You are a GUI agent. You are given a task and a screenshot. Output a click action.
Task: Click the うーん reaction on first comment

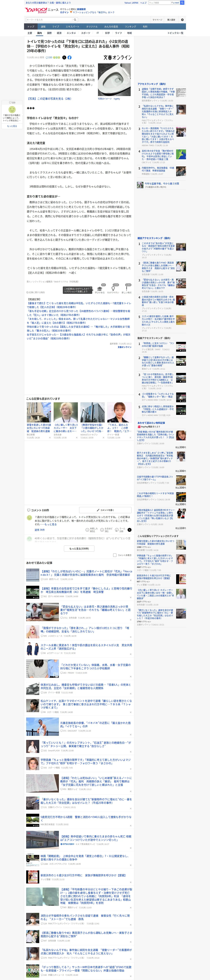(120, 530)
